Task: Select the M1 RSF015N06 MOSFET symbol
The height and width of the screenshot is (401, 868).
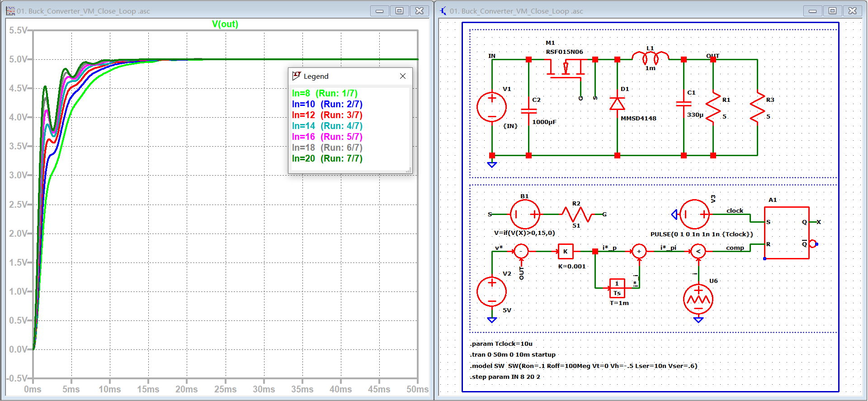Action: [565, 70]
